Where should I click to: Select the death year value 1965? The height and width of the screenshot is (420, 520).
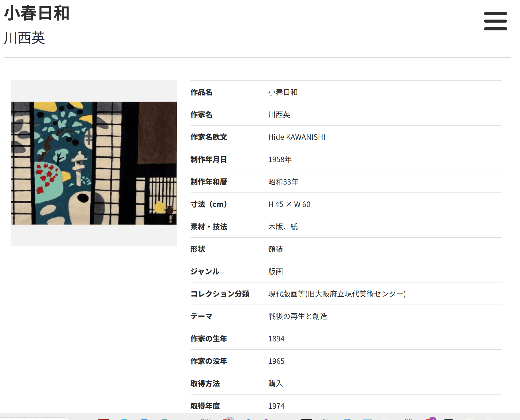276,361
